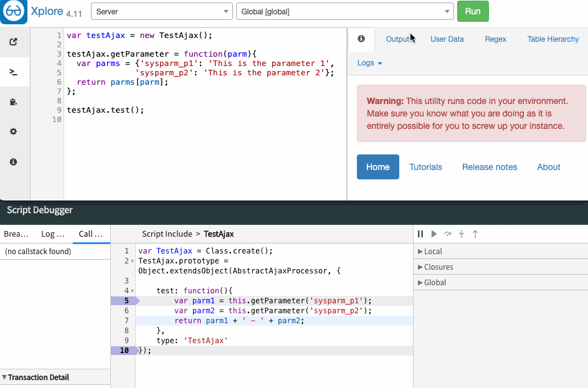
Task: Switch to the User Data tab
Action: (x=447, y=39)
